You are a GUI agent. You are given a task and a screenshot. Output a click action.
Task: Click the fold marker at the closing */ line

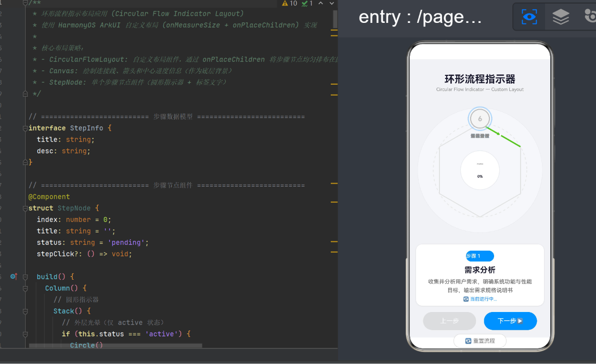tap(25, 94)
